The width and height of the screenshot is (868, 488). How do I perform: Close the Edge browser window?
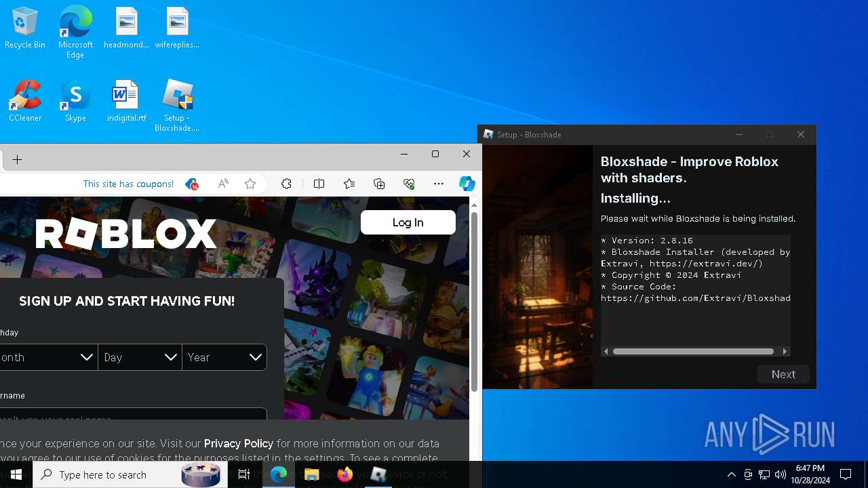coord(467,154)
